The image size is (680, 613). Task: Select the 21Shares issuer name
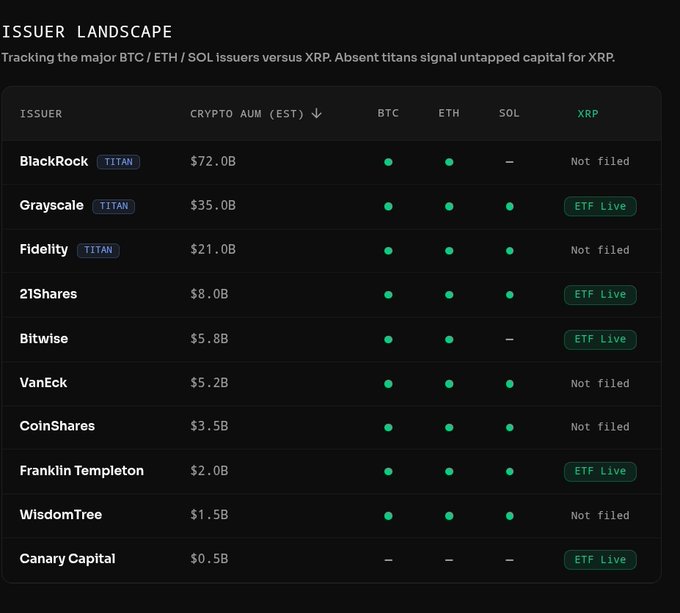(48, 294)
